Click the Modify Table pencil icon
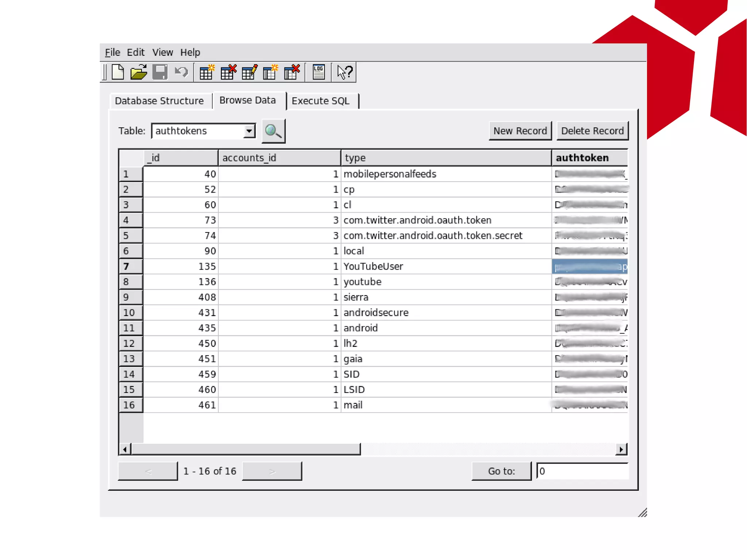This screenshot has height=560, width=747. pos(249,72)
